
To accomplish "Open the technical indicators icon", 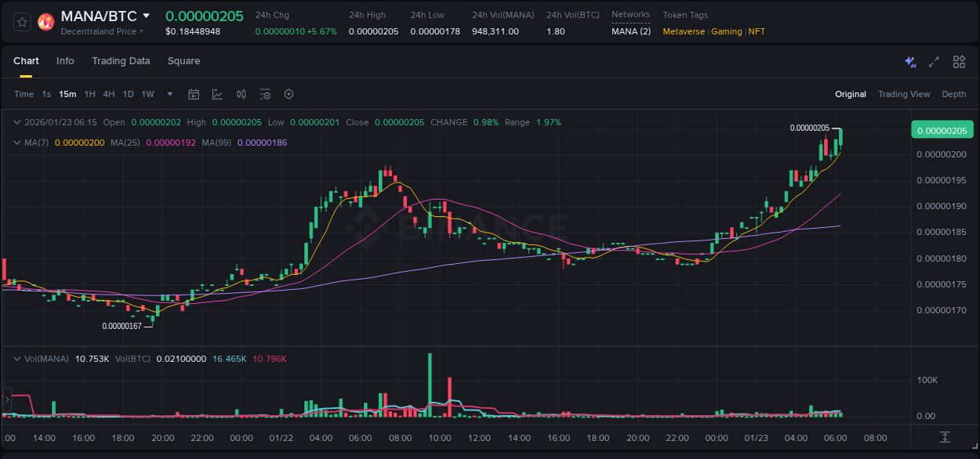I will click(241, 94).
